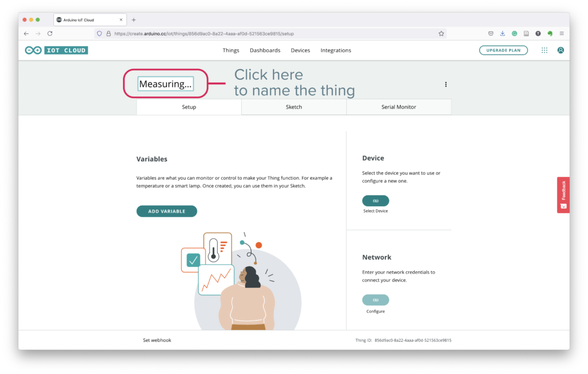Open browser downloads arrow icon
The width and height of the screenshot is (588, 374).
(x=502, y=33)
